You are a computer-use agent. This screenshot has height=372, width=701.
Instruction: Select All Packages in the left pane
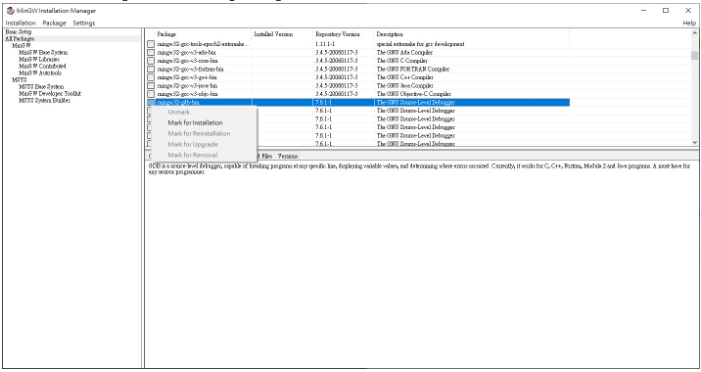20,39
